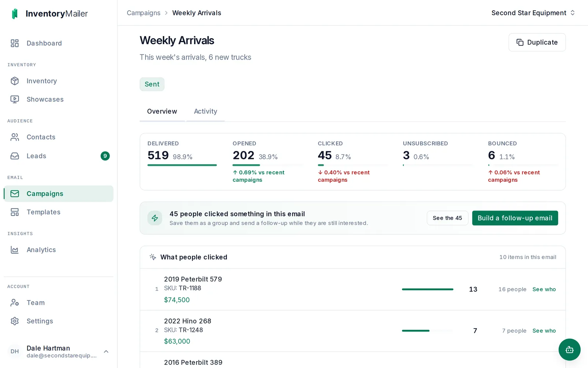Click the Contacts people icon

click(15, 137)
